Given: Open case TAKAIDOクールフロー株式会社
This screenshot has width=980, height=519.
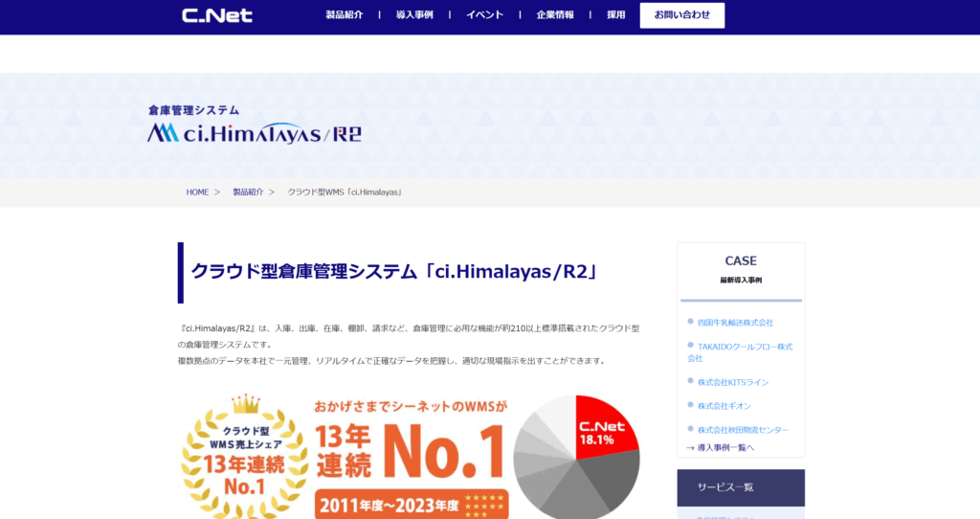Looking at the screenshot, I should tap(740, 352).
